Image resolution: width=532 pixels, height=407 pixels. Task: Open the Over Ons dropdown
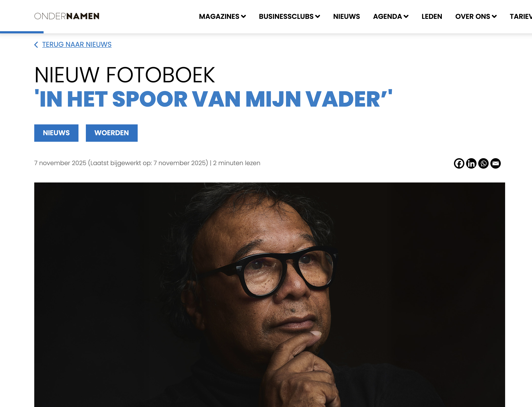click(x=476, y=16)
